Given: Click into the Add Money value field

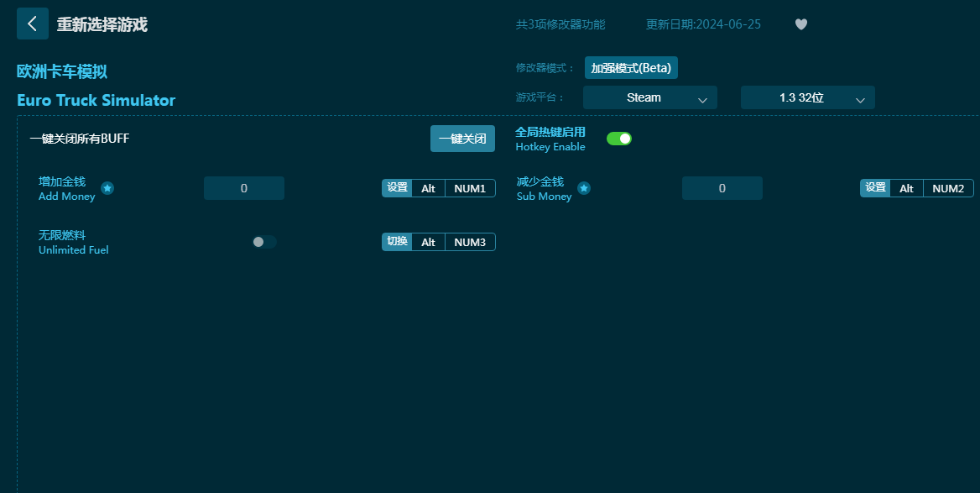Looking at the screenshot, I should 244,188.
